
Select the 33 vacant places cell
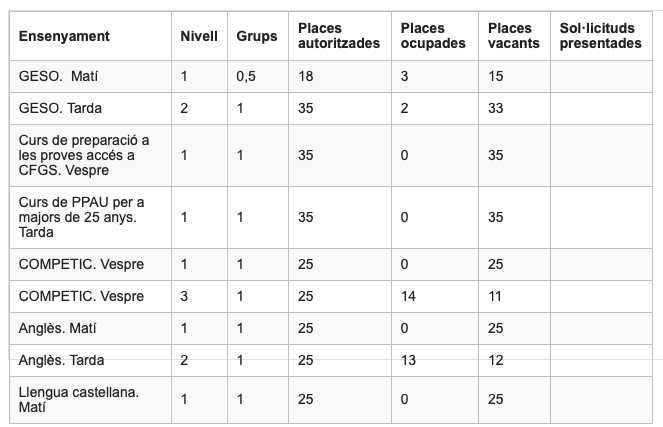[498, 108]
